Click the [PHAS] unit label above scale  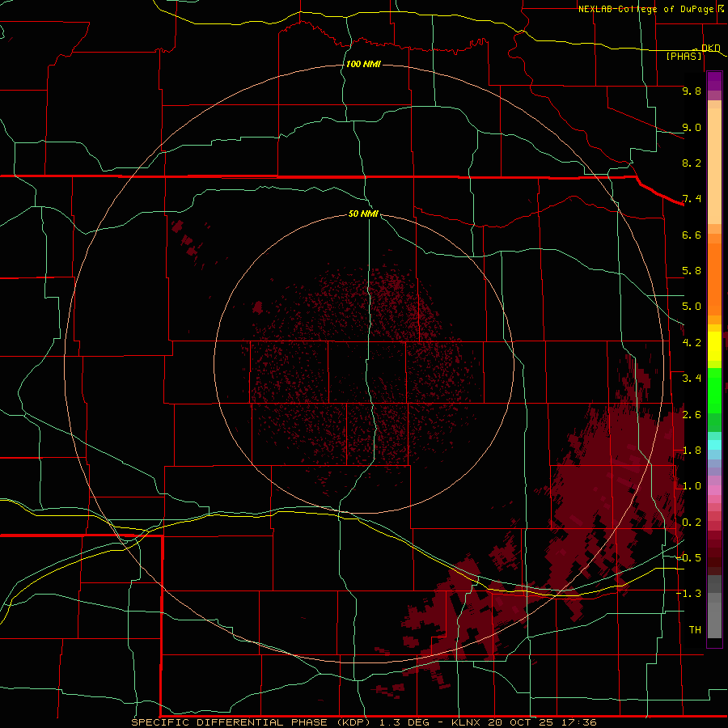[x=684, y=56]
